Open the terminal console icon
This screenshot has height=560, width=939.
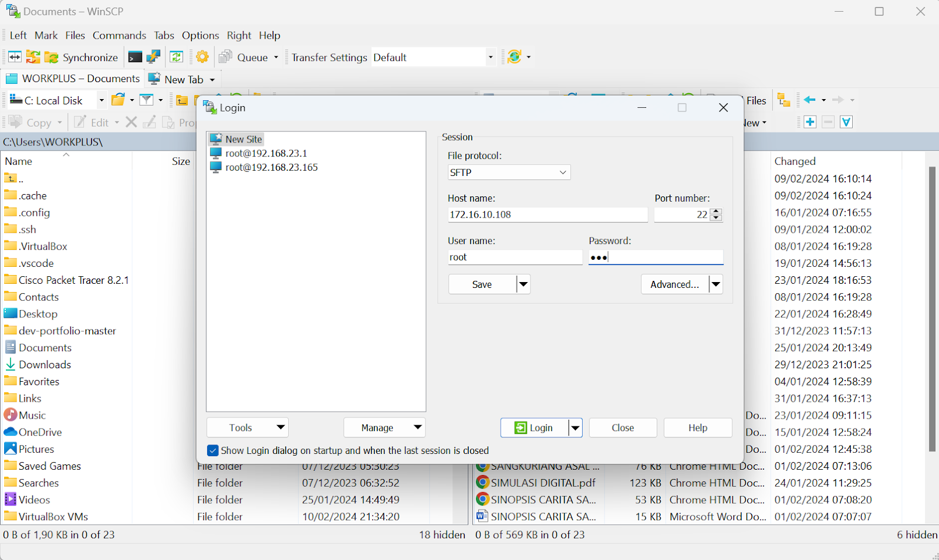click(135, 57)
